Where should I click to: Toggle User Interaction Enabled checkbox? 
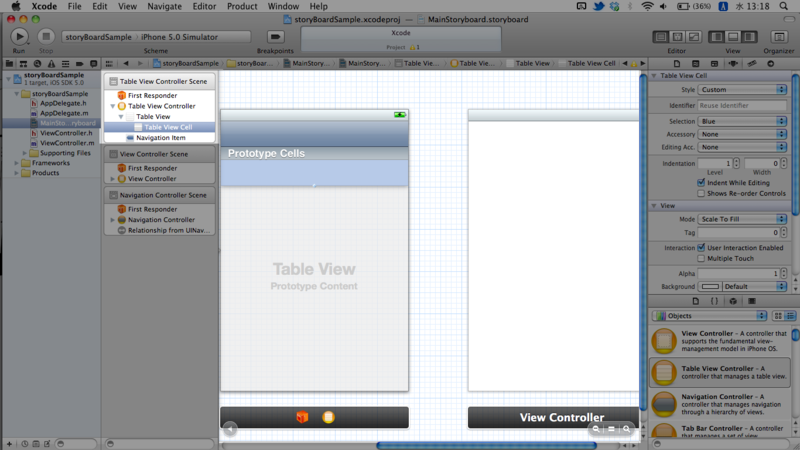pos(701,247)
